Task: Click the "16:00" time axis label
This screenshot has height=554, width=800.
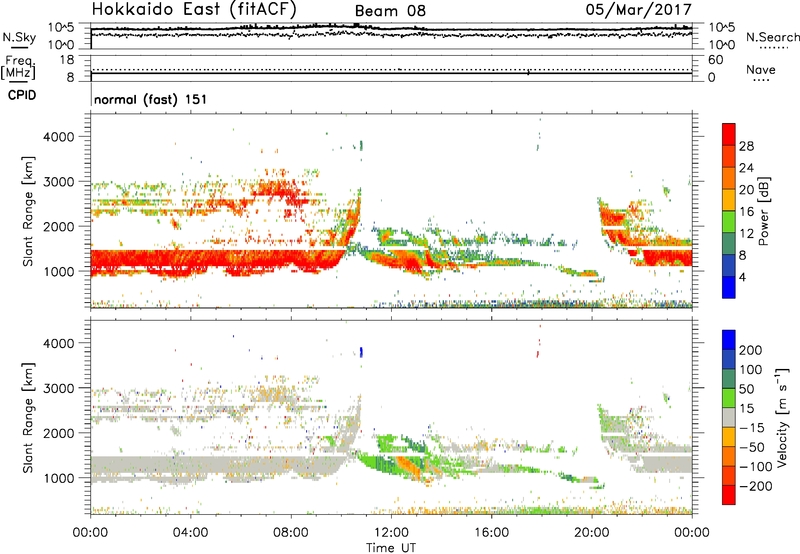Action: tap(491, 533)
